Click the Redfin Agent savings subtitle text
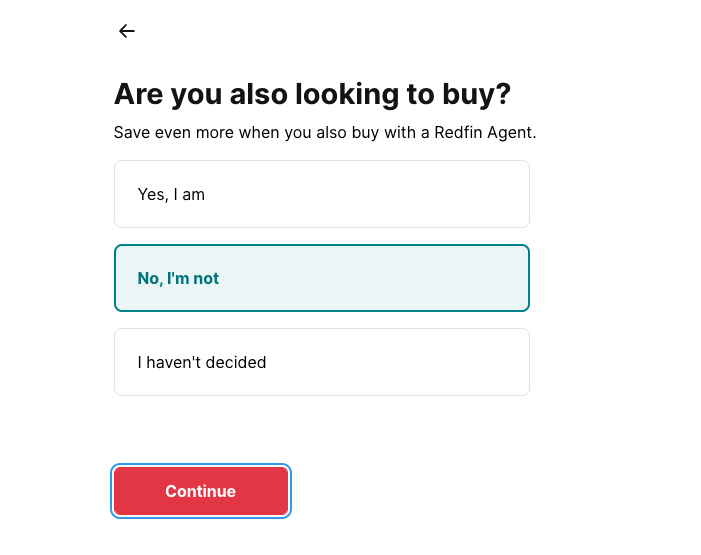The width and height of the screenshot is (701, 555). (x=325, y=132)
